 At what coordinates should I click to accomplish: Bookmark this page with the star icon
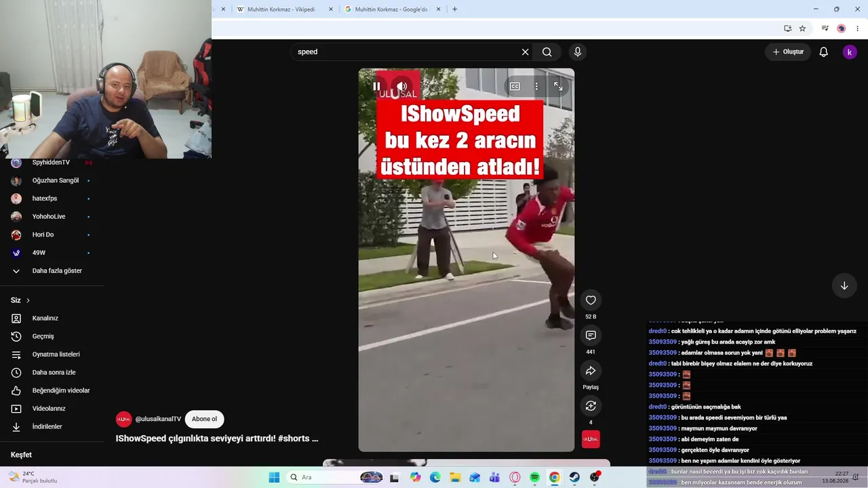802,28
